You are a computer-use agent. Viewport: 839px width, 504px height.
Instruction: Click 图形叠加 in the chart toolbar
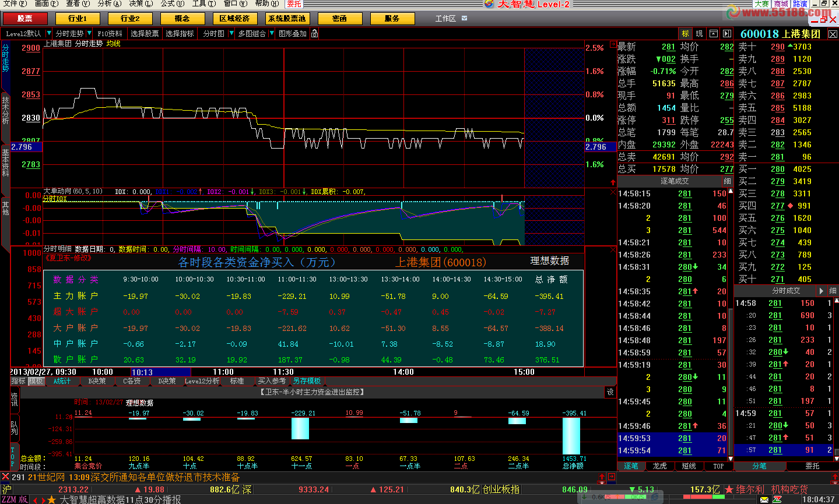click(293, 34)
